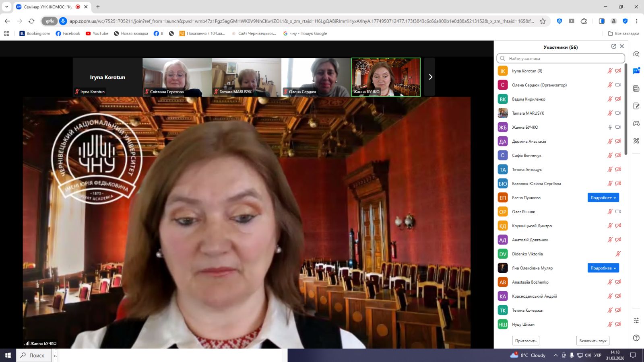Select the Iryna Korotun video tile
644x362 pixels.
click(107, 77)
